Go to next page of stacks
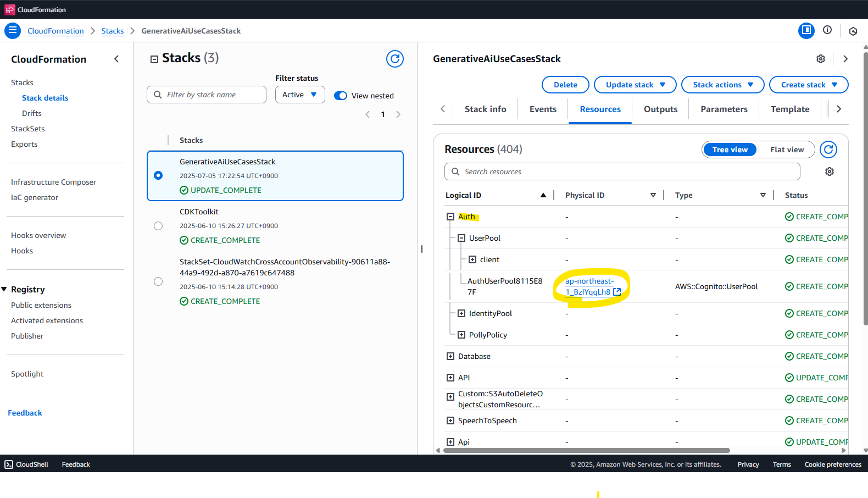 [x=398, y=114]
